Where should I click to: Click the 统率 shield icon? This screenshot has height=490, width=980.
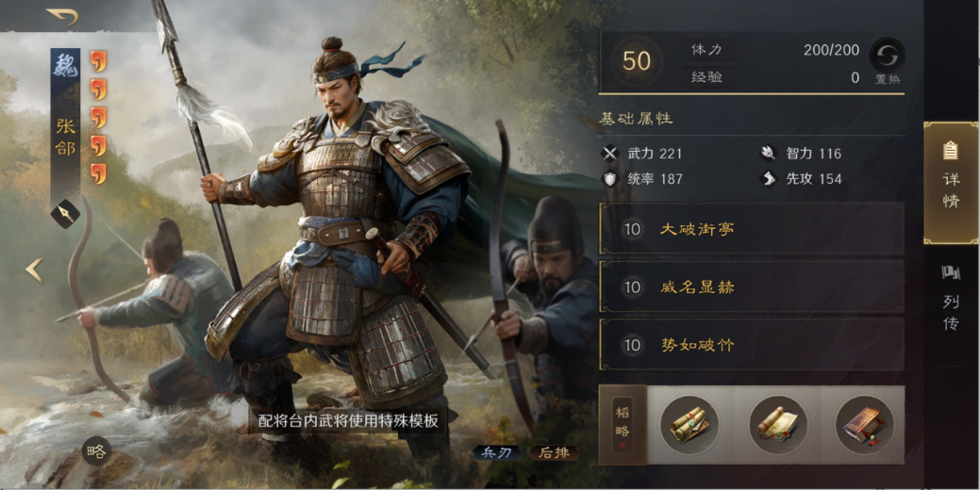(x=610, y=179)
